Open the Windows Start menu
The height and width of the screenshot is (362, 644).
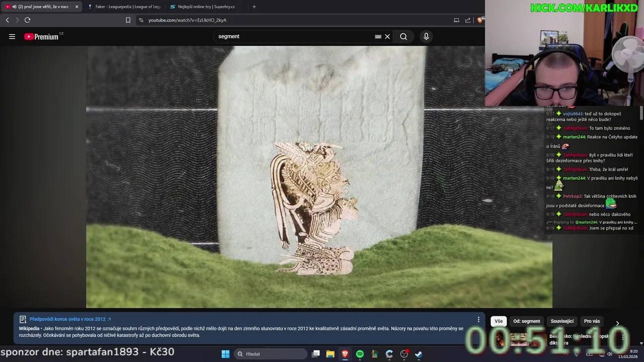coord(225,354)
